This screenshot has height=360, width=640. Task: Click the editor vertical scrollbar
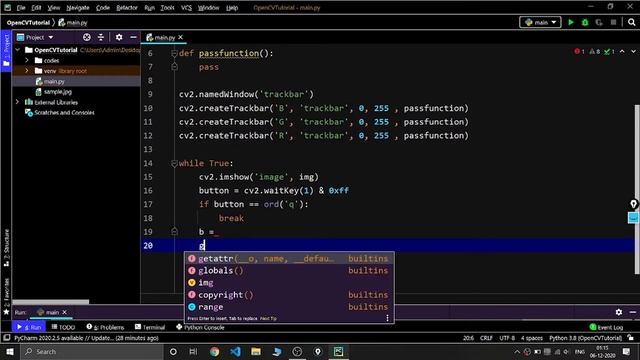click(636, 189)
